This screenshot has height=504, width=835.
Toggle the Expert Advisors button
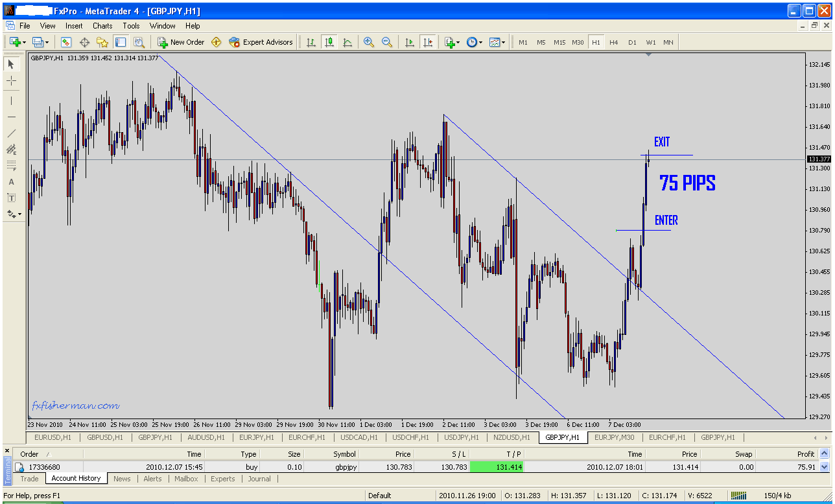click(261, 42)
